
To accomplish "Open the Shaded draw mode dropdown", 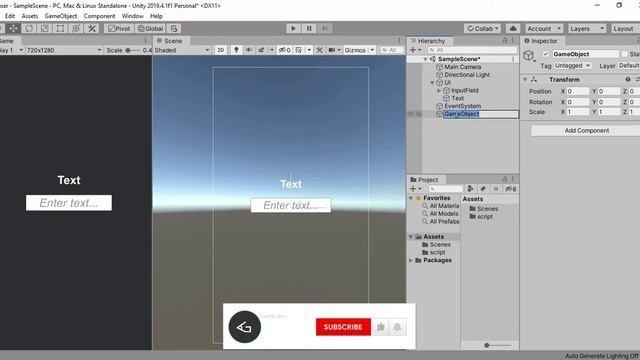I will (x=182, y=50).
